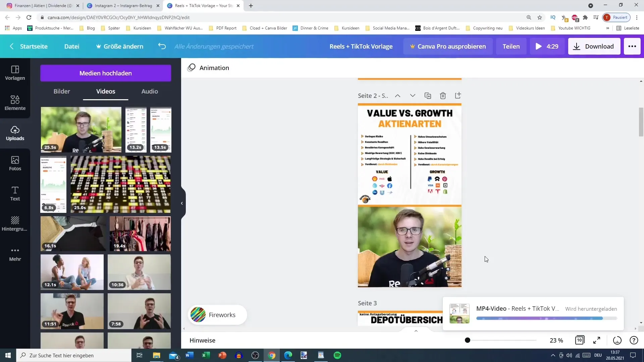
Task: Open the Windows Start menu
Action: 8,355
